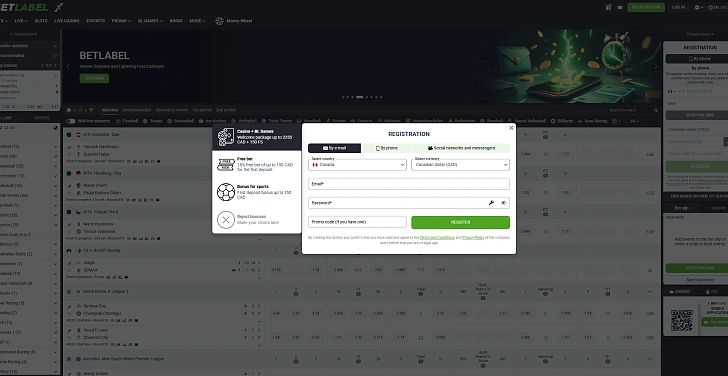The width and height of the screenshot is (728, 376).
Task: Toggle the With live streams switch
Action: click(71, 121)
